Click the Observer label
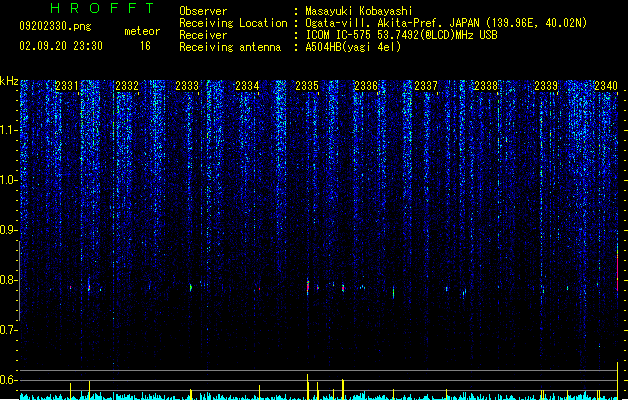 [203, 11]
